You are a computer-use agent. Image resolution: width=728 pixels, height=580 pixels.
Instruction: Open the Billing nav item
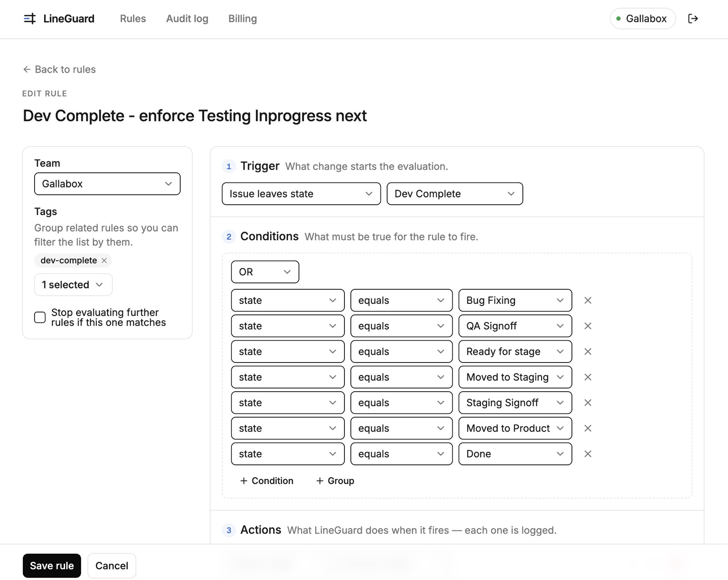coord(243,19)
